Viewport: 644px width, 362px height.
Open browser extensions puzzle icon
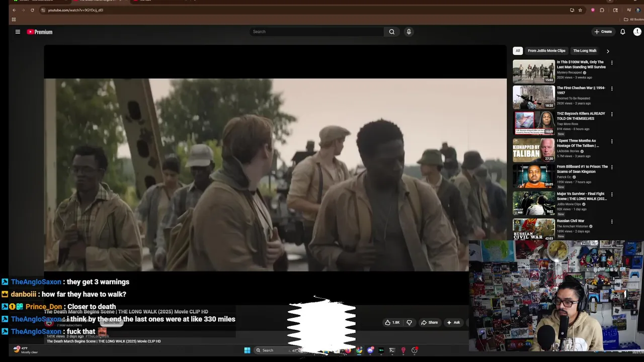click(602, 10)
